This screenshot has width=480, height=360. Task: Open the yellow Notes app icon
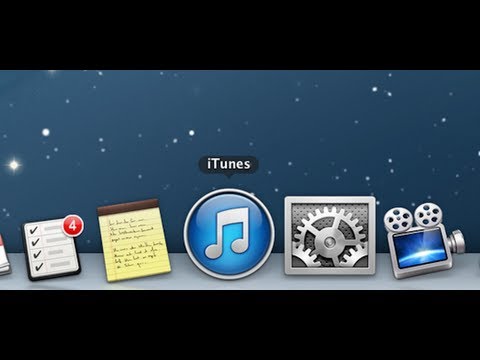[134, 240]
